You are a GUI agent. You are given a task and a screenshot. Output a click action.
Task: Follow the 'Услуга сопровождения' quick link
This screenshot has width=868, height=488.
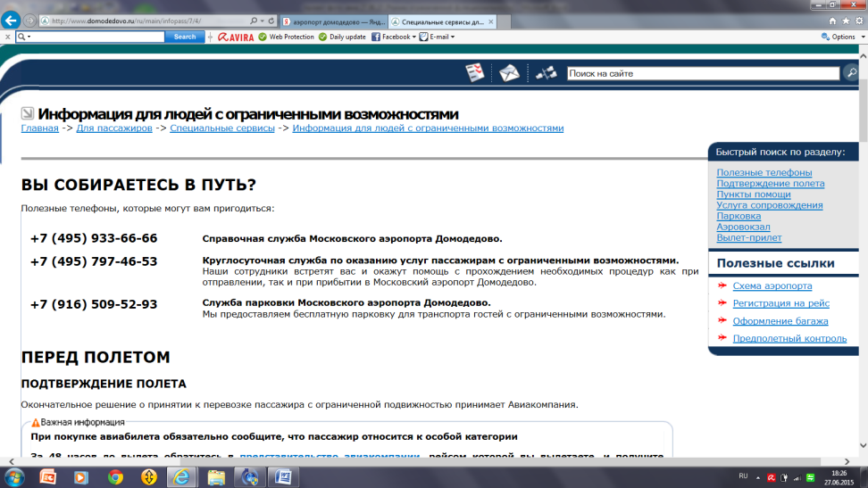click(x=769, y=205)
